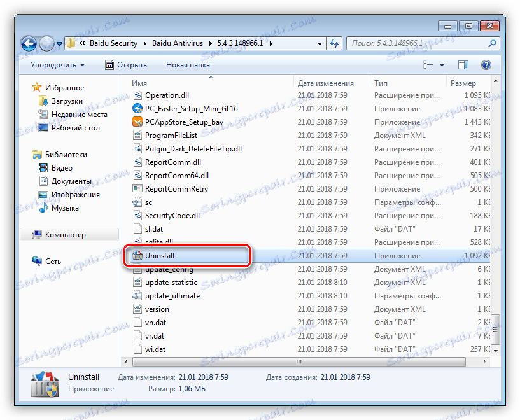This screenshot has height=420, width=520.
Task: Select the Uninstall file name
Action: coord(160,256)
